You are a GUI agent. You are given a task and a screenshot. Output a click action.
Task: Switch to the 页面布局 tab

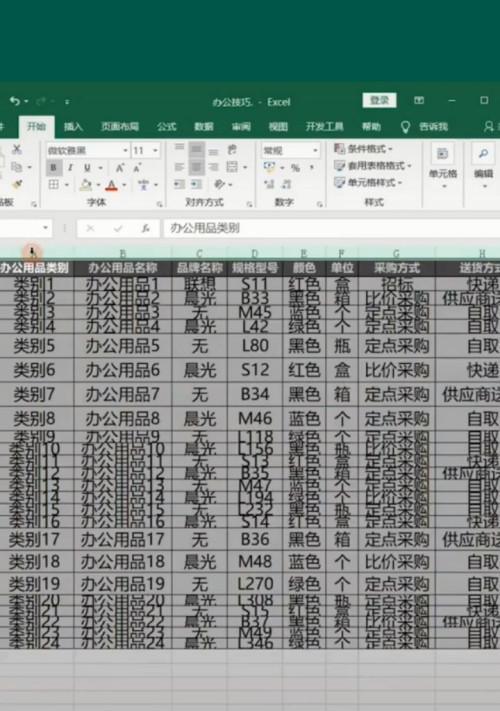120,127
